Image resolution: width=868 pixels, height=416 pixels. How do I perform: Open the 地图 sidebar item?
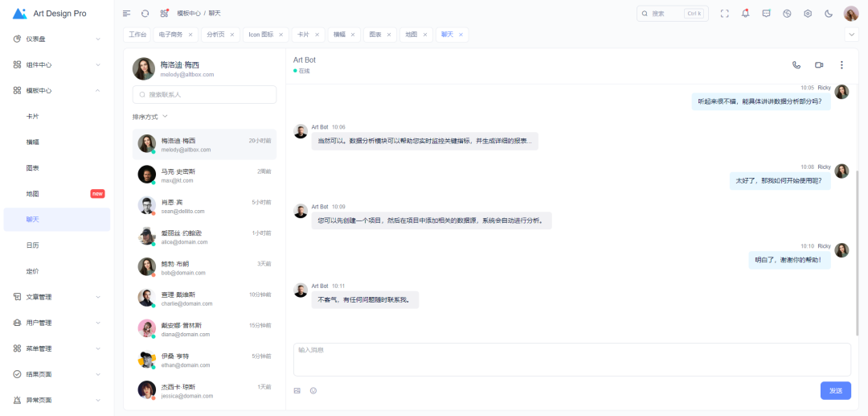click(x=57, y=194)
